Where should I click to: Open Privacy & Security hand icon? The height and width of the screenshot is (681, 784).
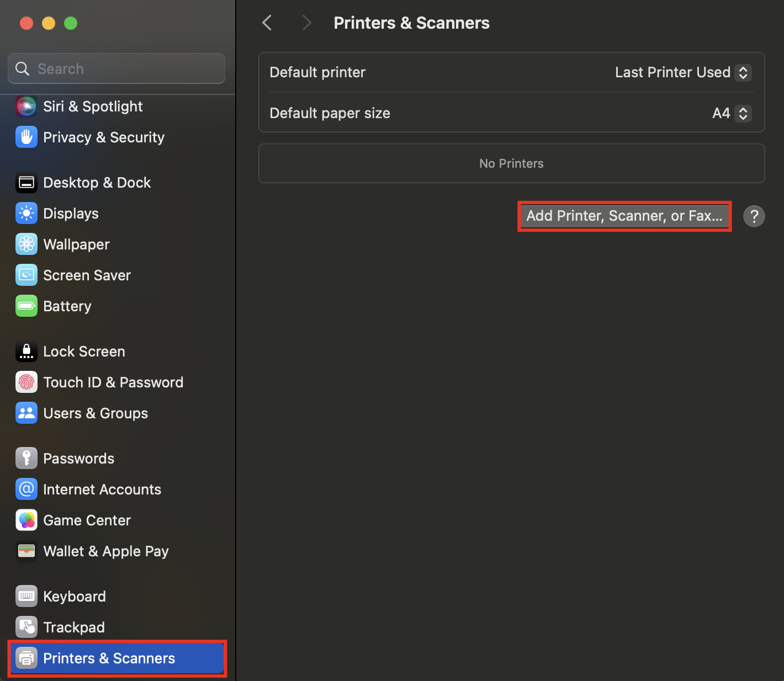coord(26,137)
